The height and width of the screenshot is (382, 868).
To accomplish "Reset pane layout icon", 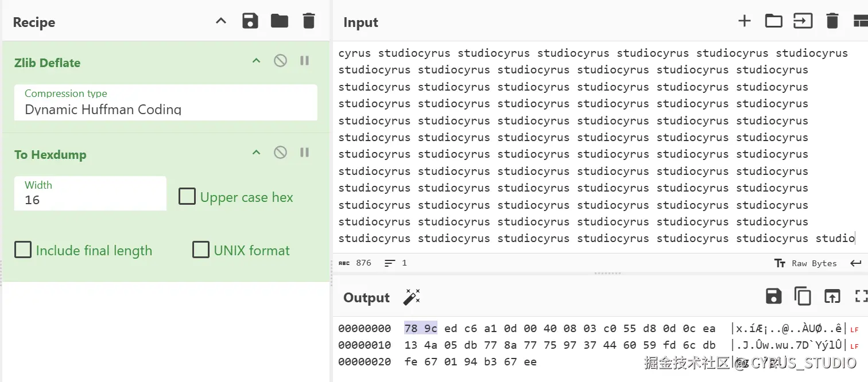I will [x=861, y=21].
